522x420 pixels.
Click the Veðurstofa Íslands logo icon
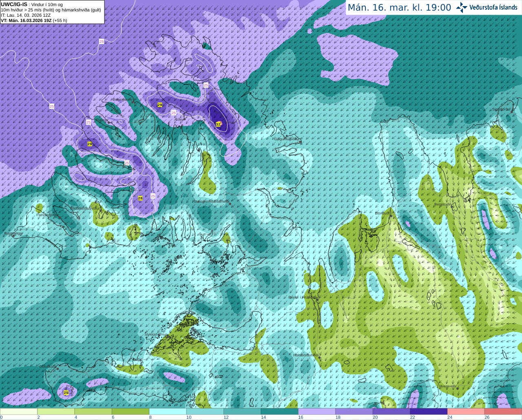tap(462, 7)
